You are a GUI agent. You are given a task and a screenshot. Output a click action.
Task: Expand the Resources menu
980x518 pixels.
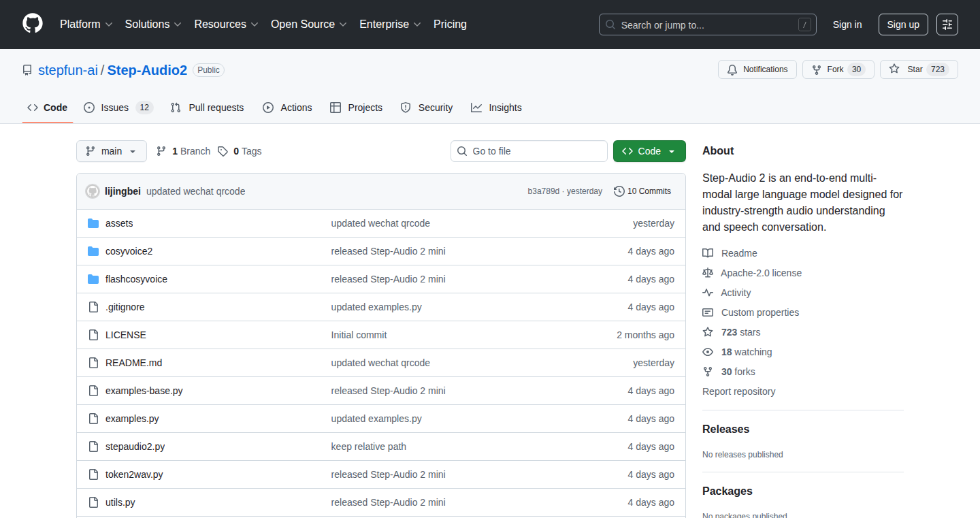point(226,24)
